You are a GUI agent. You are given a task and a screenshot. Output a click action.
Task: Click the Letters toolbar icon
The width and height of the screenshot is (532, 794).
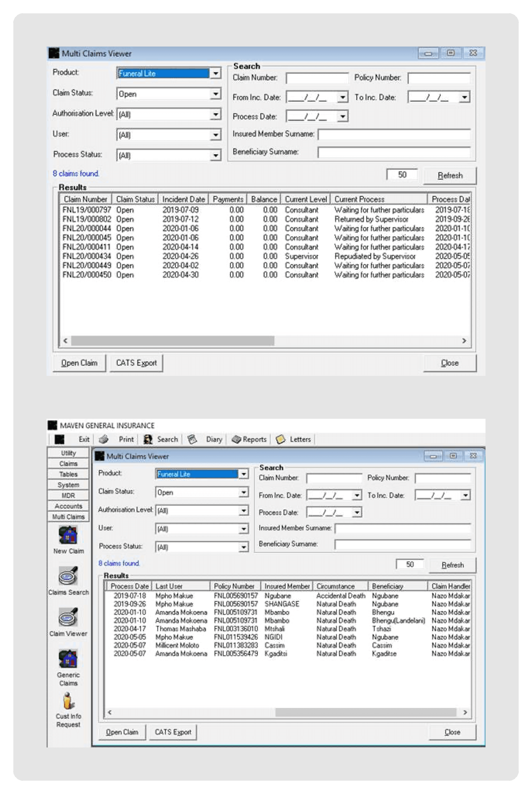[x=281, y=439]
